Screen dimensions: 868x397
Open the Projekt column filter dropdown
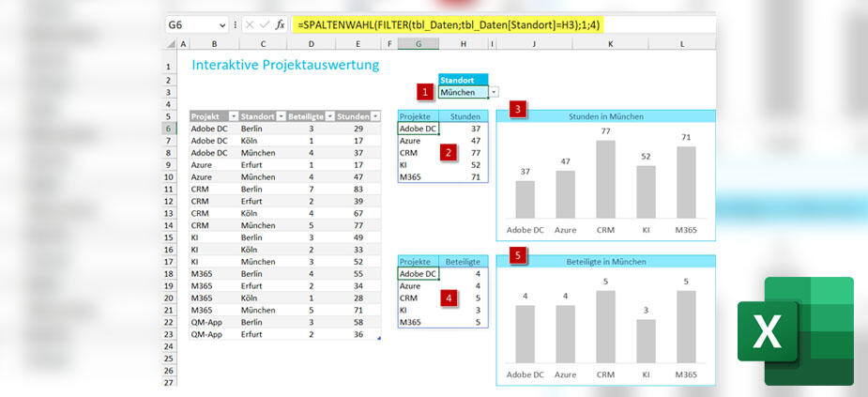(x=234, y=115)
